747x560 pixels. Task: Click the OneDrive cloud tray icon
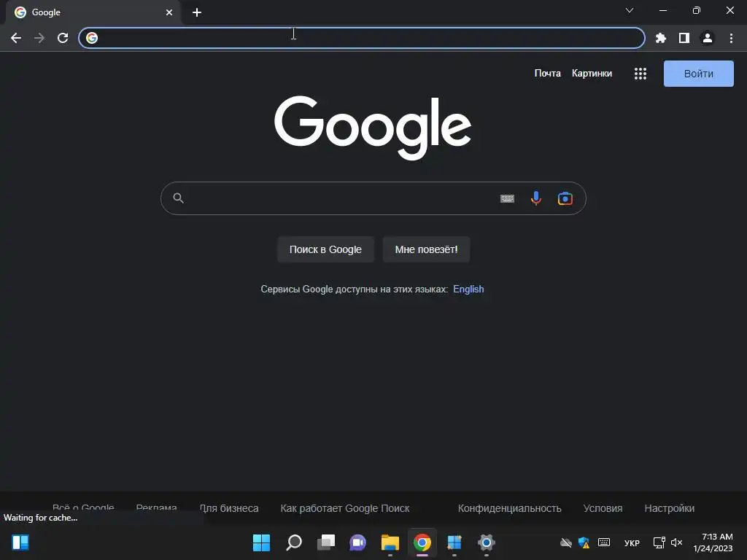566,542
